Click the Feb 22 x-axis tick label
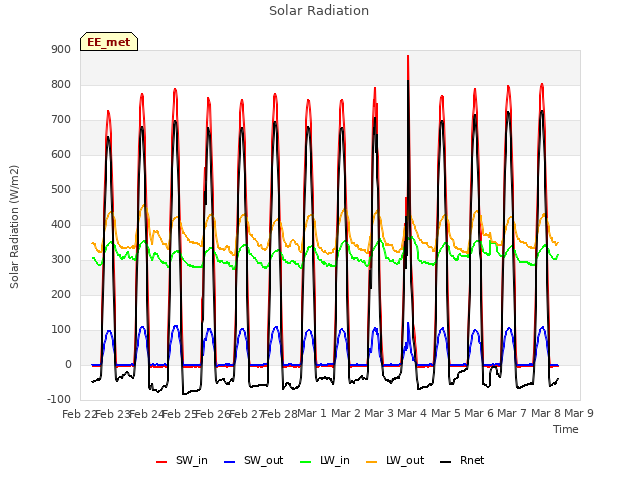This screenshot has width=640, height=480. coord(79,414)
